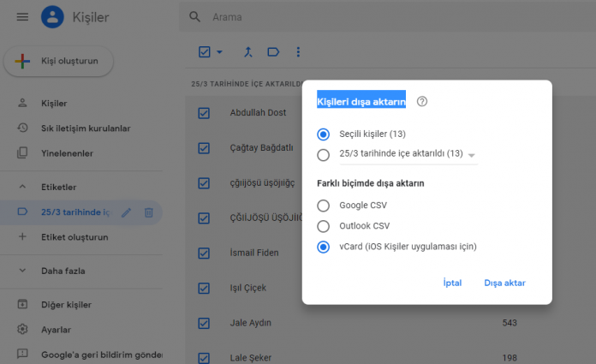Open the three-dot more actions menu
596x364 pixels.
(x=298, y=51)
